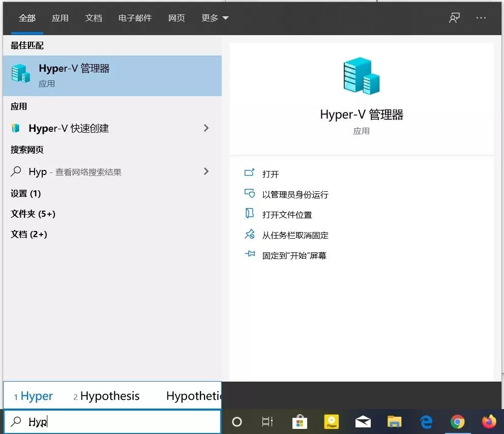Viewport: 504px width, 434px height.
Task: Click the large Hyper-V Manager icon in preview
Action: pyautogui.click(x=361, y=76)
